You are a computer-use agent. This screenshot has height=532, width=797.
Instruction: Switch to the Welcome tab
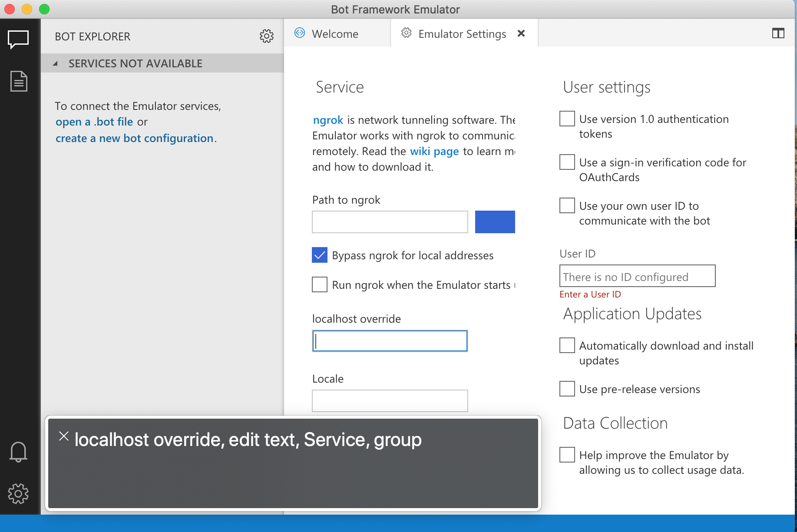point(337,33)
